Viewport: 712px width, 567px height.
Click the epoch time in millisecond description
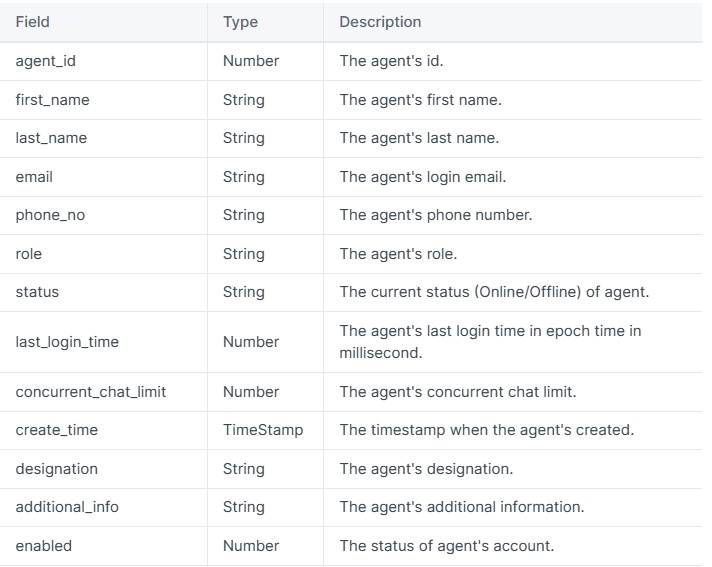pyautogui.click(x=490, y=342)
